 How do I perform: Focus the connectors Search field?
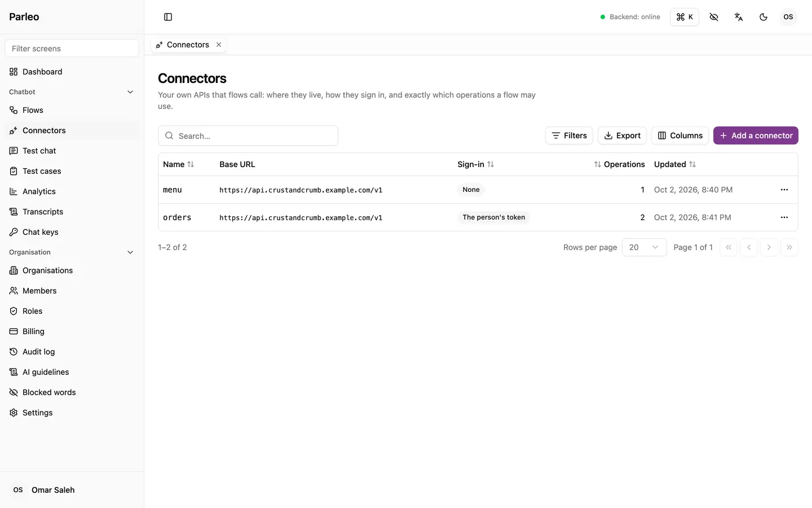(248, 135)
